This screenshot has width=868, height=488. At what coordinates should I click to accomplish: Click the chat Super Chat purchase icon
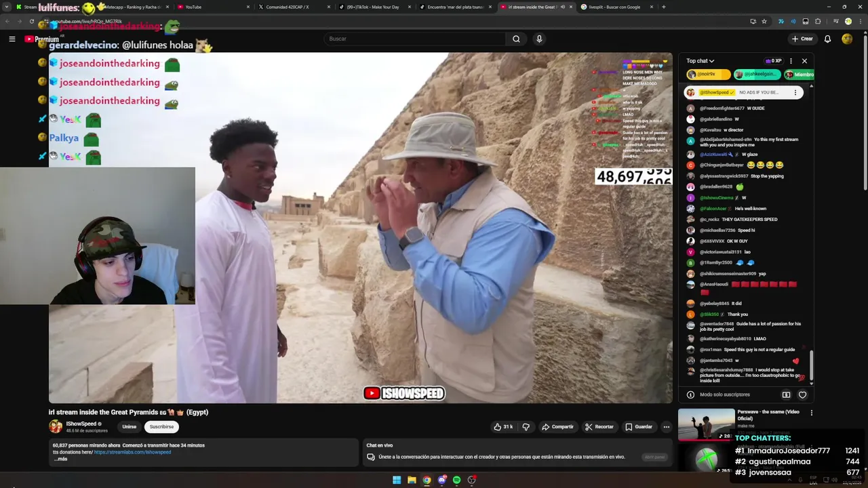point(786,394)
